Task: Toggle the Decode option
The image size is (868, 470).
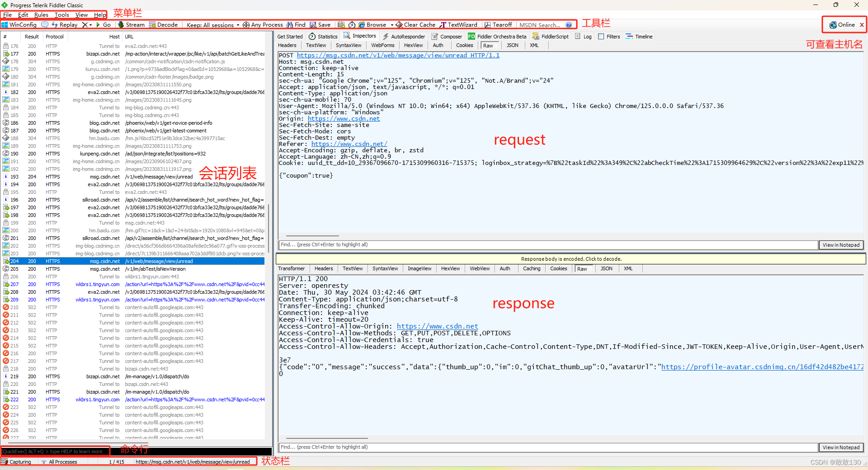Action: click(163, 25)
